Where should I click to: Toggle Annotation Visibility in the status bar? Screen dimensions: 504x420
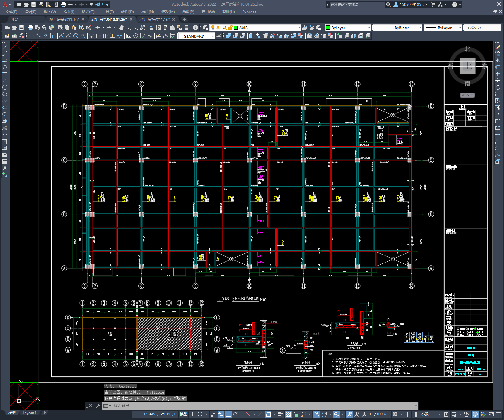pos(350,414)
